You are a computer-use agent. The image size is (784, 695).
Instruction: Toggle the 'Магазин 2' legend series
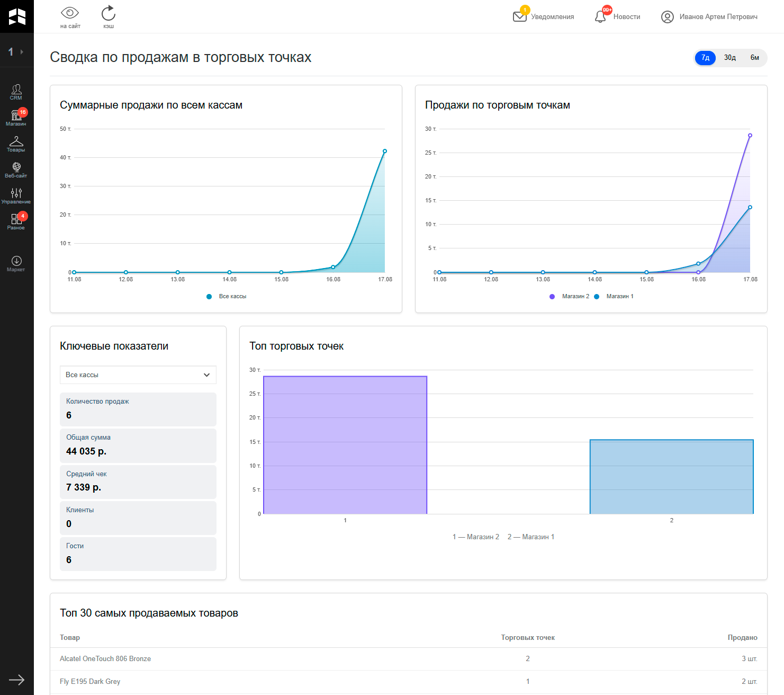pyautogui.click(x=570, y=297)
